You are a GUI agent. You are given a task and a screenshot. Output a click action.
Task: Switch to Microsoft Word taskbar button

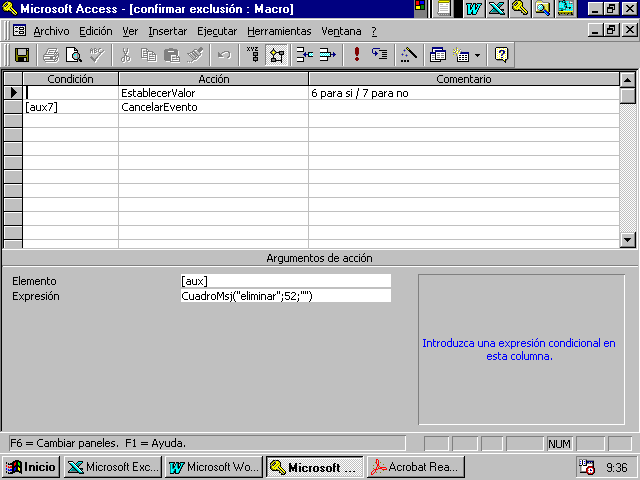(x=214, y=467)
